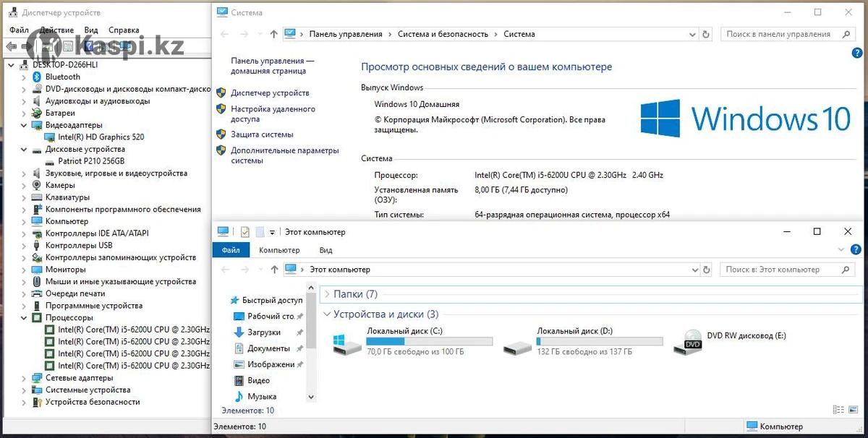868x438 pixels.
Task: Open the Quick Access Toolbar customize dropdown
Action: pos(273,233)
